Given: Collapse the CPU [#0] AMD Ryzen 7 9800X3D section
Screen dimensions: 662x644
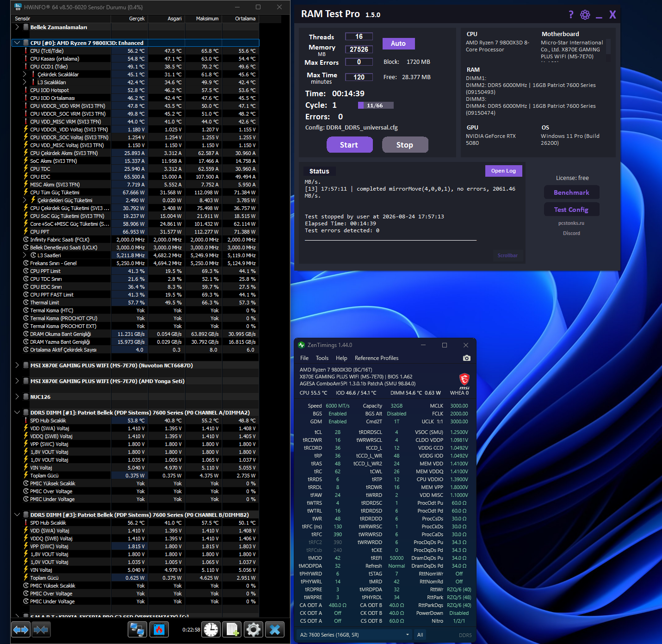Looking at the screenshot, I should (17, 43).
